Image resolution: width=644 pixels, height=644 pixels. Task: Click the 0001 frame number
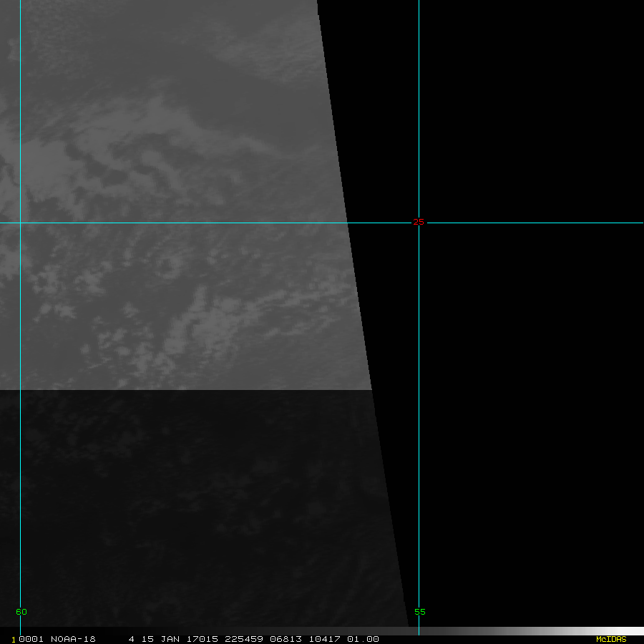click(31, 639)
